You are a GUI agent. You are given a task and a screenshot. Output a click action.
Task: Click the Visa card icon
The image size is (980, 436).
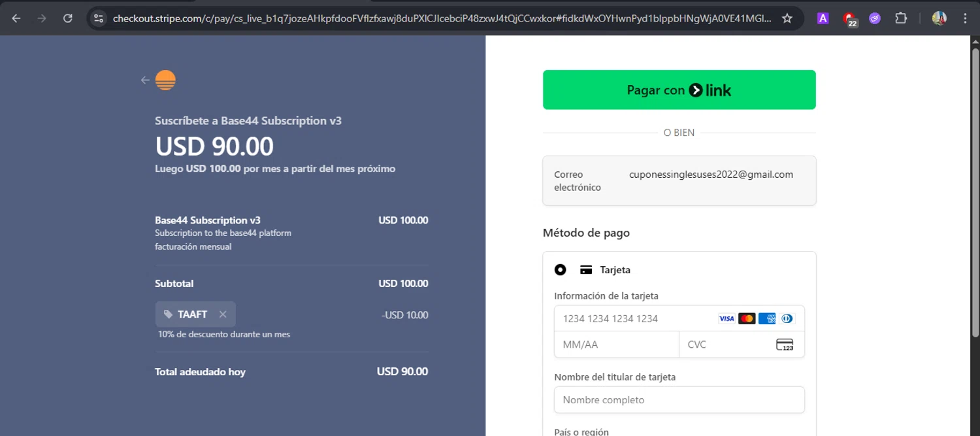coord(727,318)
